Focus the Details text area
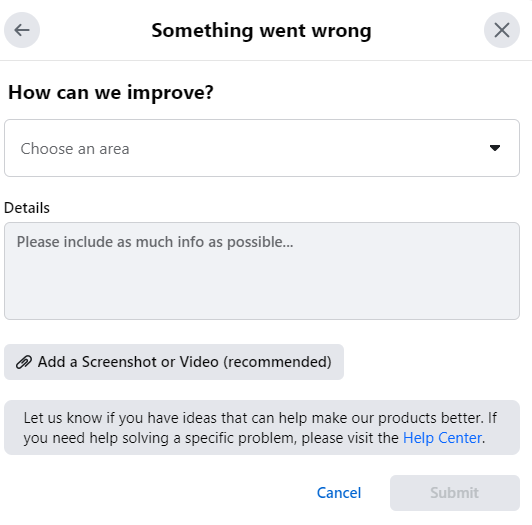Viewport: 532px width, 525px height. (x=262, y=271)
